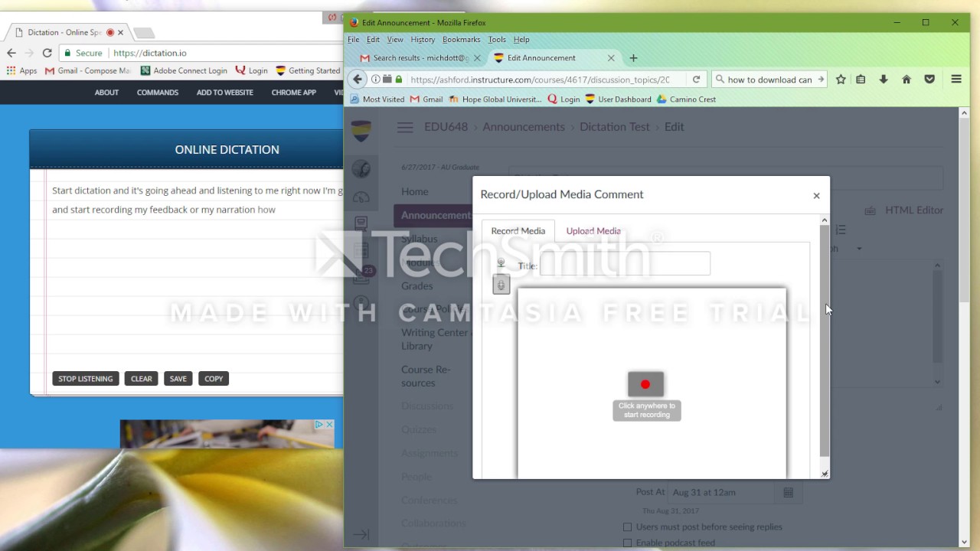Open a new tab in Firefox
The width and height of the screenshot is (980, 551).
633,58
